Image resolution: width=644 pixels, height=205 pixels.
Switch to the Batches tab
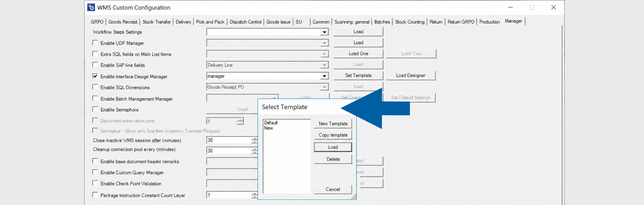point(382,22)
